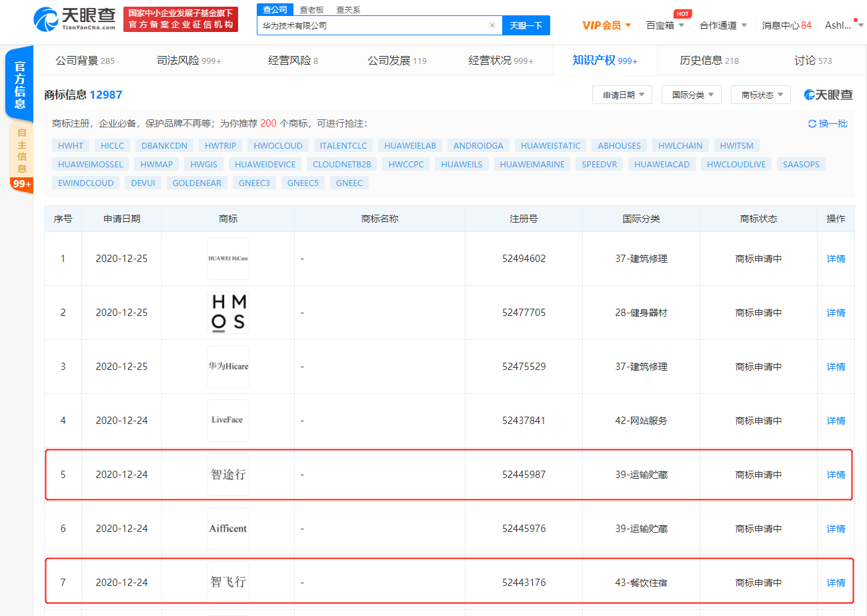Click the HOT badge above 百宝箱
Image resolution: width=867 pixels, height=616 pixels.
tap(683, 13)
